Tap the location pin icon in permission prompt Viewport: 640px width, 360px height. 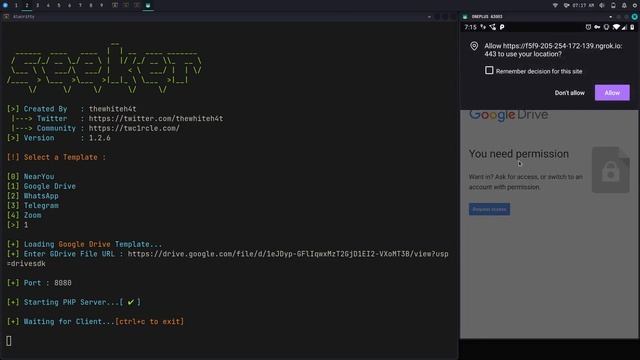(474, 46)
